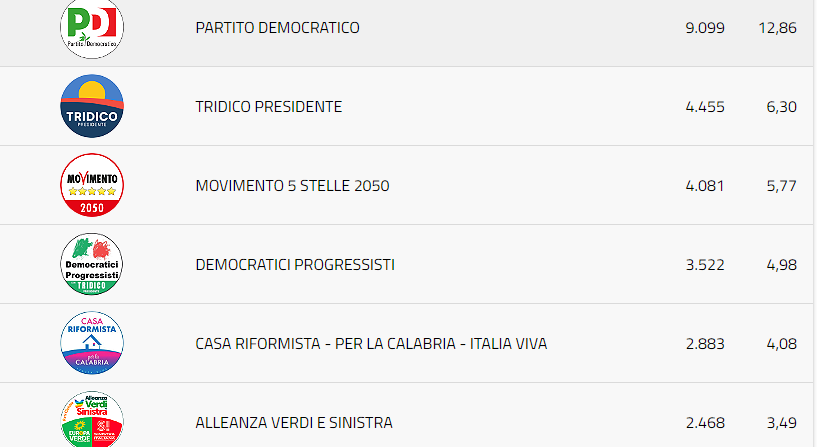Click ALLEANZA VERDI E SINISTRA name

coord(294,423)
